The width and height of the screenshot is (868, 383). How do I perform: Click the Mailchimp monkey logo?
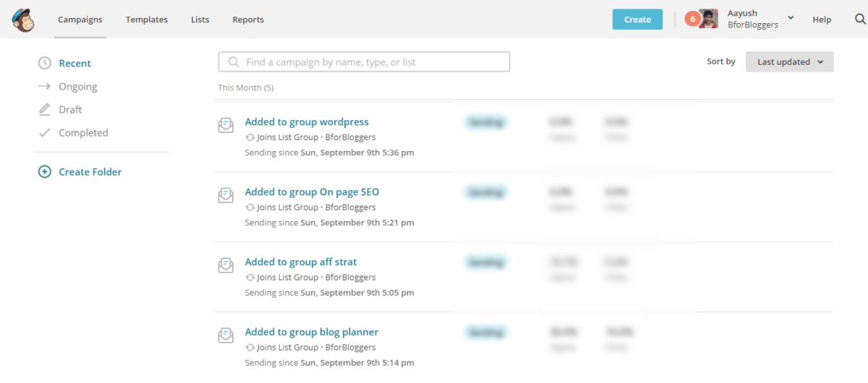tap(23, 20)
